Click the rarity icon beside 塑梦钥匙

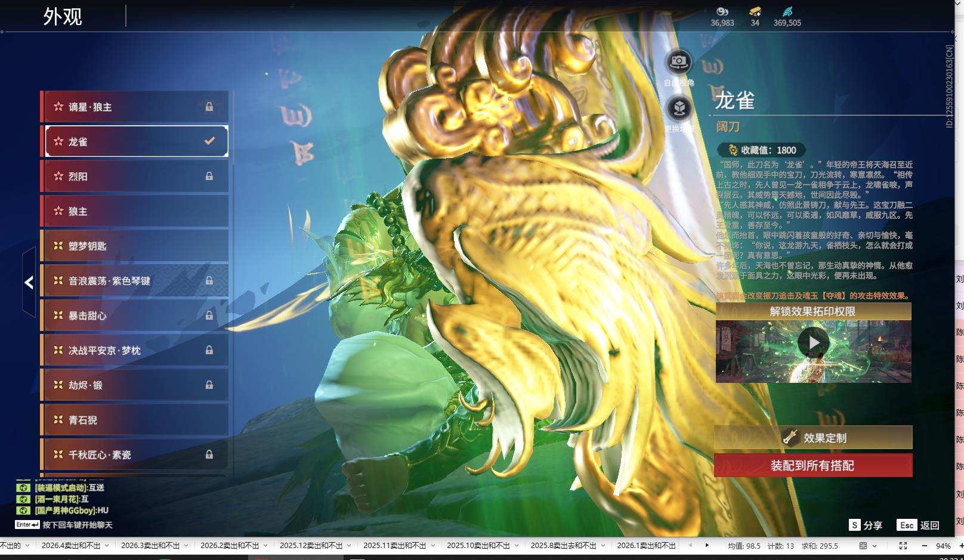(58, 246)
